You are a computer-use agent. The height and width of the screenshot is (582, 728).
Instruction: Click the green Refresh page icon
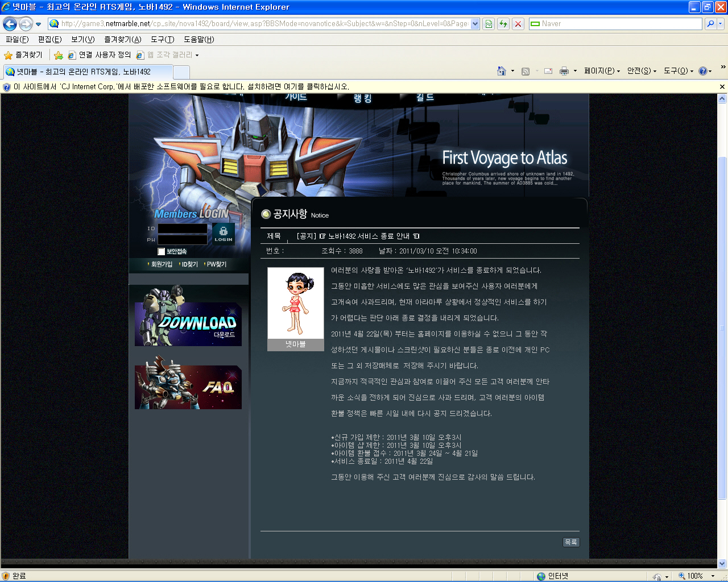click(x=503, y=24)
